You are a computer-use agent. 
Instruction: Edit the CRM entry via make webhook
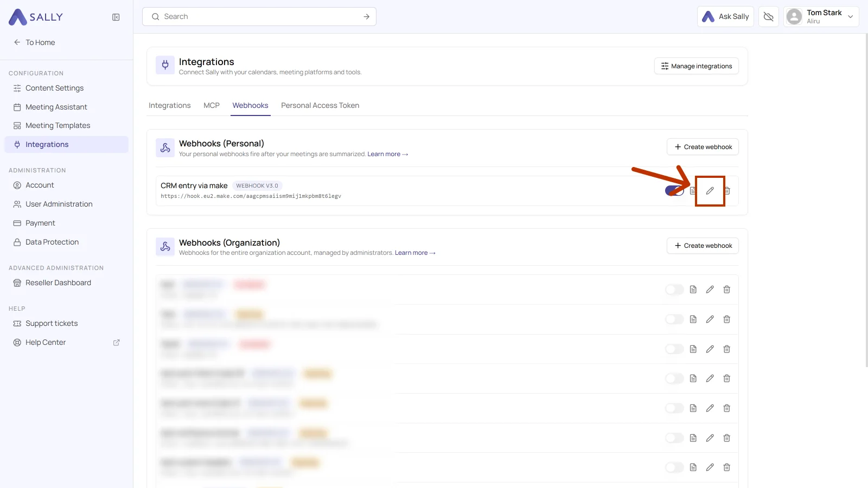point(710,191)
